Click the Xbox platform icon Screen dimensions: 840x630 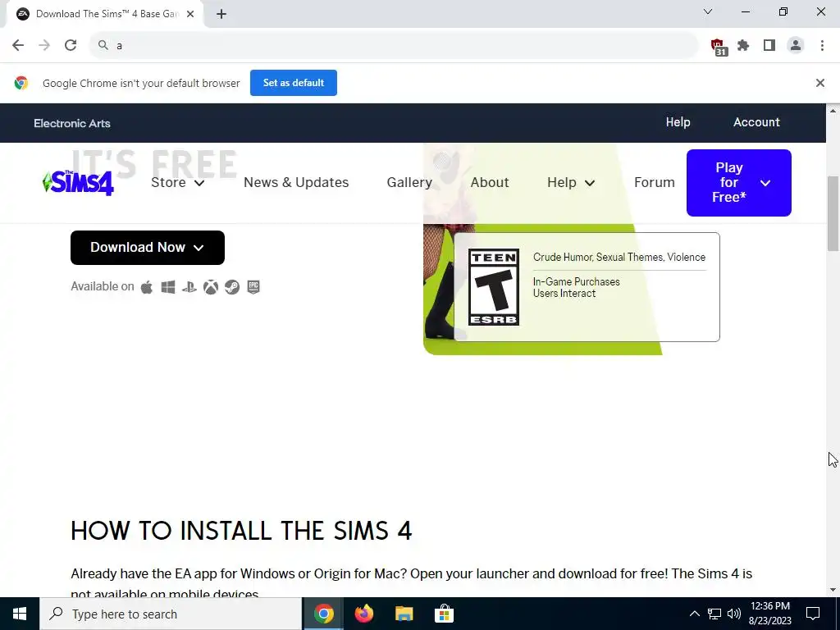click(x=211, y=287)
